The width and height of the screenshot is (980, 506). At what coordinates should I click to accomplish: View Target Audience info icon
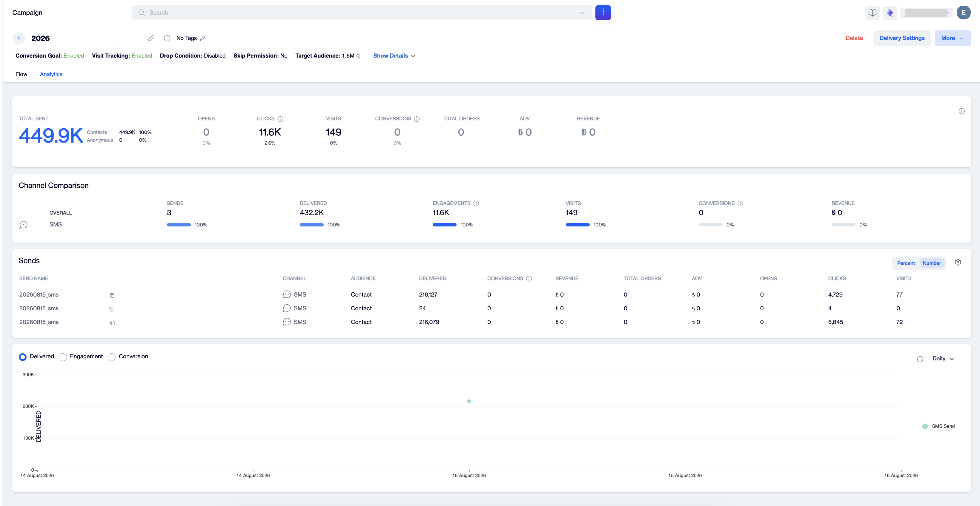[x=358, y=56]
